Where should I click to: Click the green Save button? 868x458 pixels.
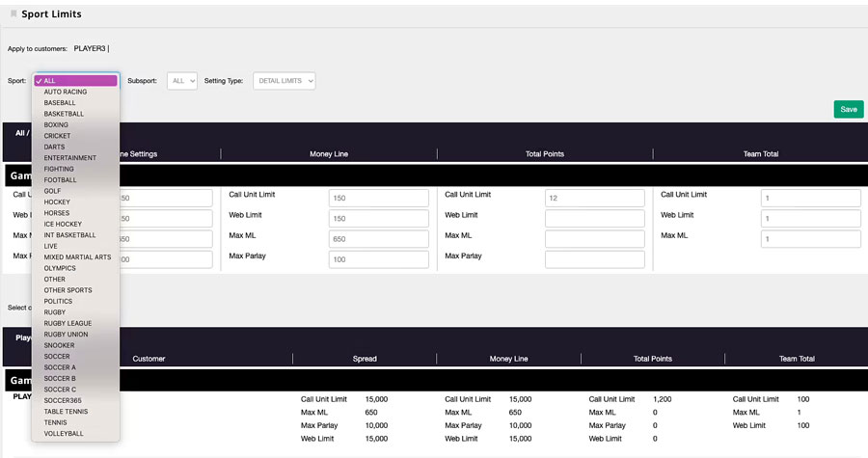[x=848, y=110]
